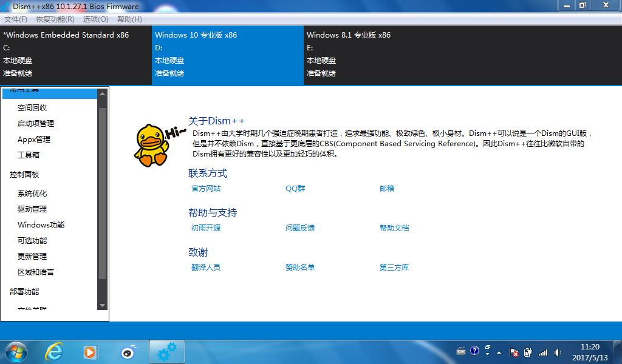Screen dimensions: 622x364
Task: Open the network signal tray icon
Action: [x=542, y=352]
